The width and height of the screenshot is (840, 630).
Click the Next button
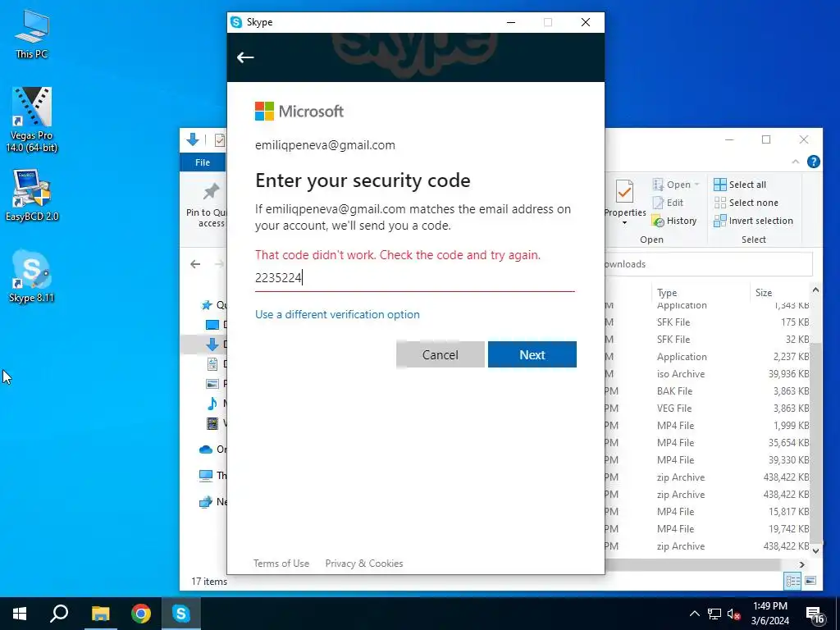pos(532,354)
